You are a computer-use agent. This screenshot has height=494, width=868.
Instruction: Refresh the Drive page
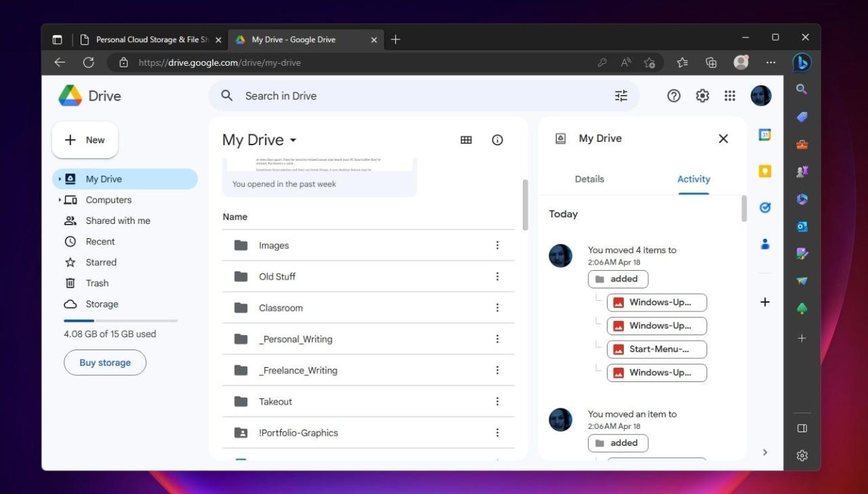88,62
